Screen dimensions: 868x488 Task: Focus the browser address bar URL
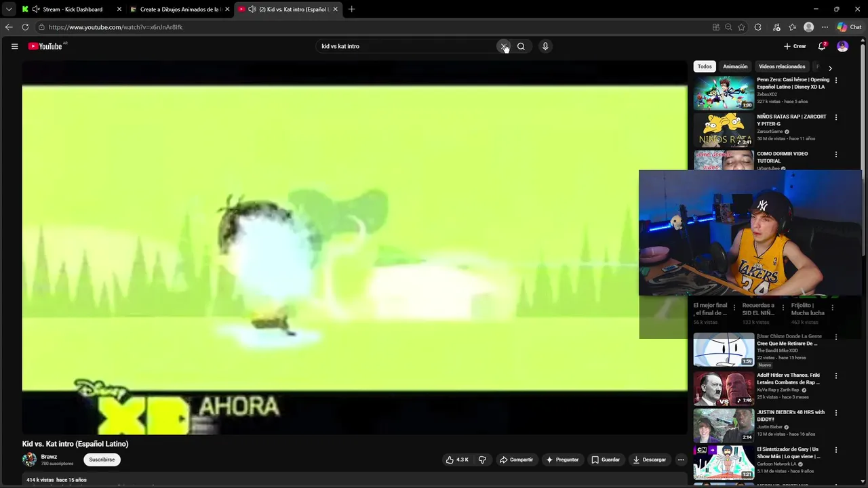coord(115,27)
